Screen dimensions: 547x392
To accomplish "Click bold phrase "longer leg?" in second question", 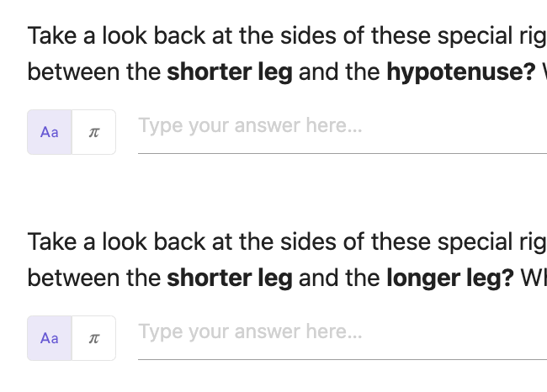I will click(450, 278).
